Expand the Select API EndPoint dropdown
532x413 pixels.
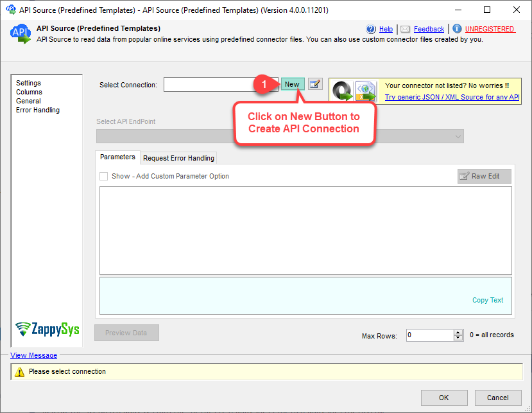pos(458,136)
